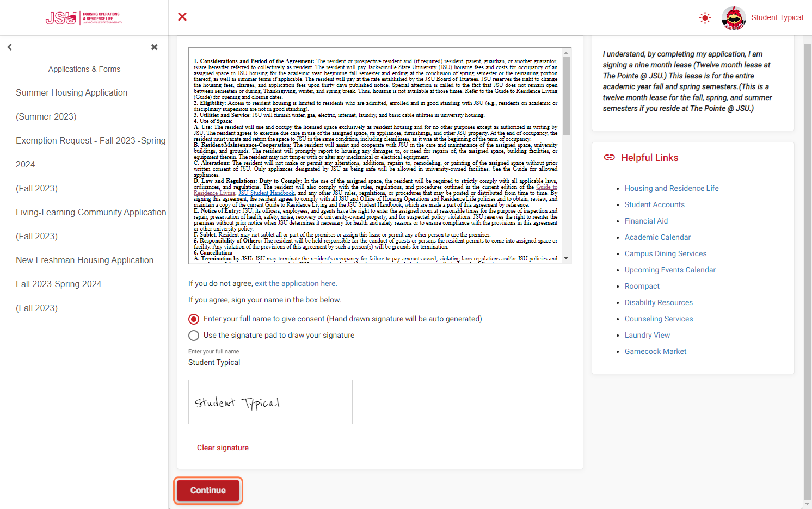The width and height of the screenshot is (812, 509).
Task: Click the Helpful Links chain icon
Action: coord(610,158)
